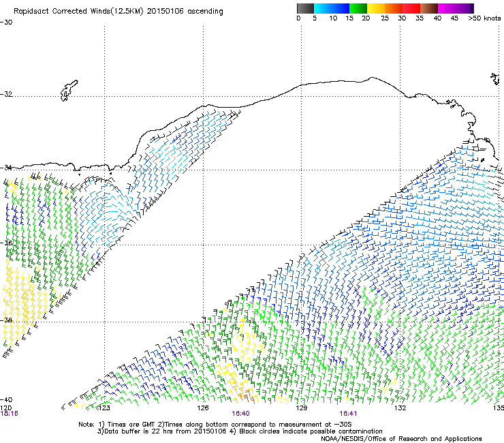Click the purple '18:16' time label
Viewport: 504px width, 443px height.
tap(9, 414)
